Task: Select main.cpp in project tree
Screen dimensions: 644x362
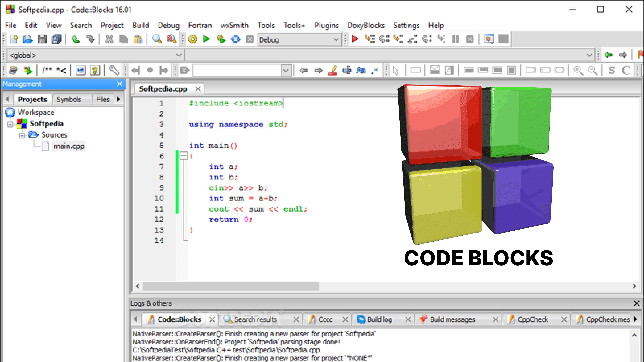Action: click(x=69, y=146)
